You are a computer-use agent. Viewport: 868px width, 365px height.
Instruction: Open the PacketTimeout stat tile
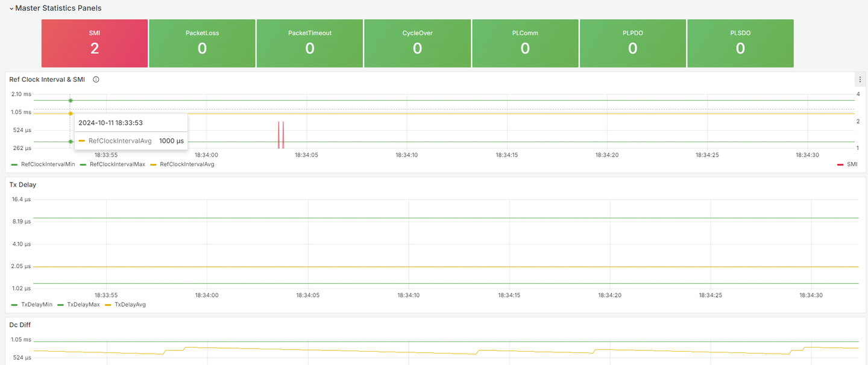coord(310,43)
